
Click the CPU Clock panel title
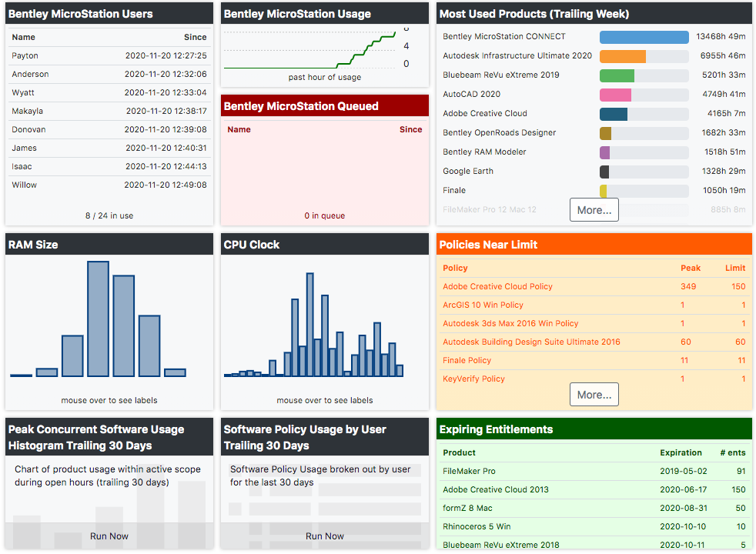pyautogui.click(x=252, y=245)
